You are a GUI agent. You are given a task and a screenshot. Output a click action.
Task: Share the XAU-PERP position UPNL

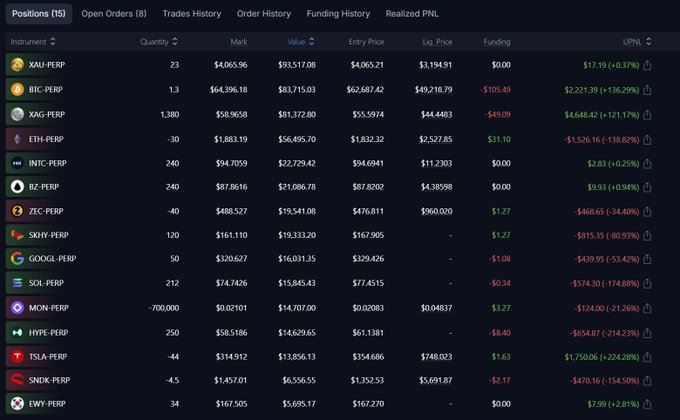pos(647,65)
